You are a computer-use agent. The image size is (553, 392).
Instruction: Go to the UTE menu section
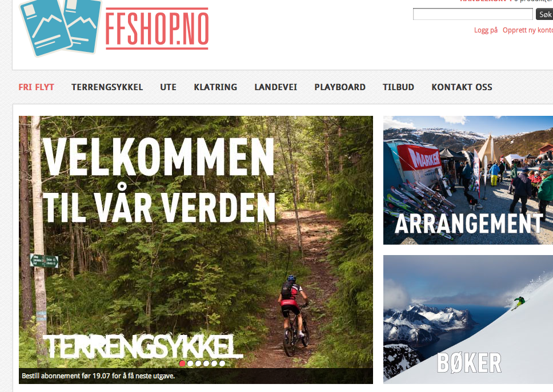(x=168, y=87)
